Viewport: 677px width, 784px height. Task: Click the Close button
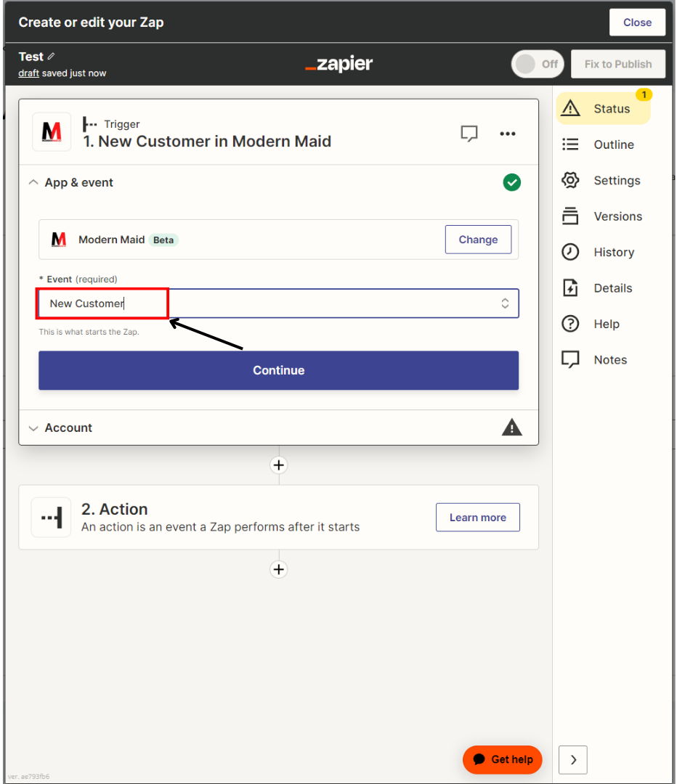tap(637, 23)
